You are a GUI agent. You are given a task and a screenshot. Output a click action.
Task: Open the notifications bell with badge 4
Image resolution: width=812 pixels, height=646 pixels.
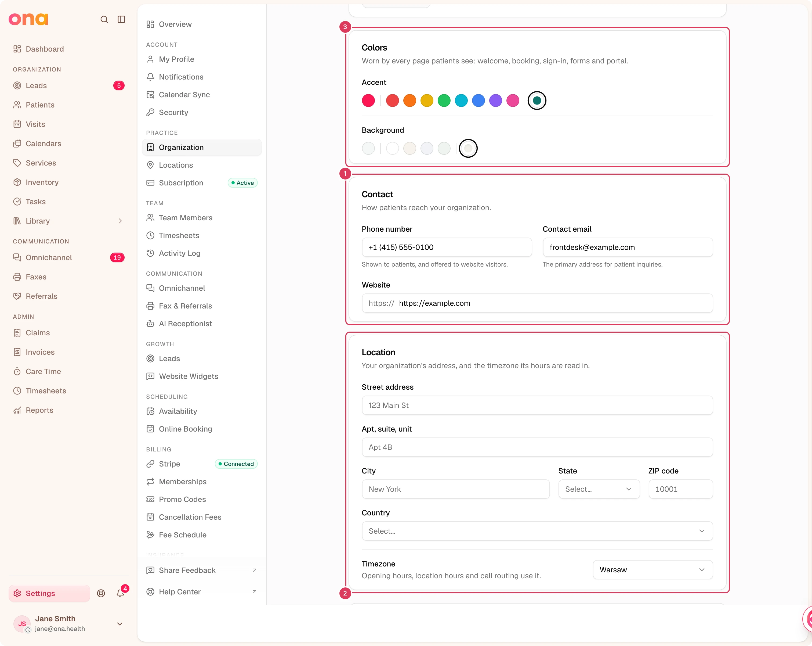[120, 593]
